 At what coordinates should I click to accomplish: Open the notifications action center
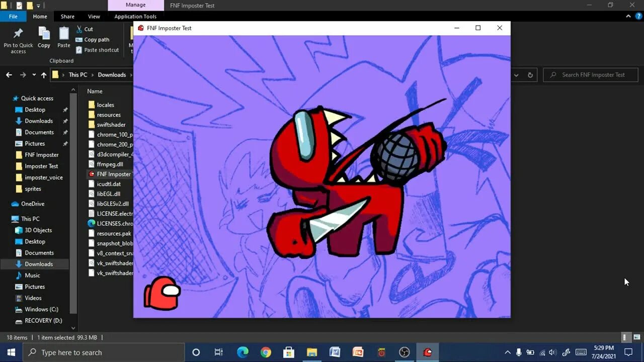click(x=628, y=352)
